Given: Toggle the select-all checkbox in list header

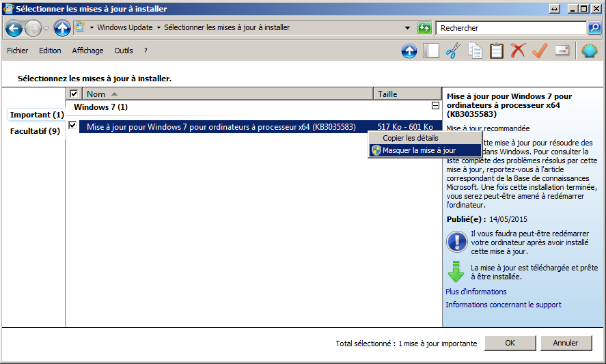Looking at the screenshot, I should point(74,94).
